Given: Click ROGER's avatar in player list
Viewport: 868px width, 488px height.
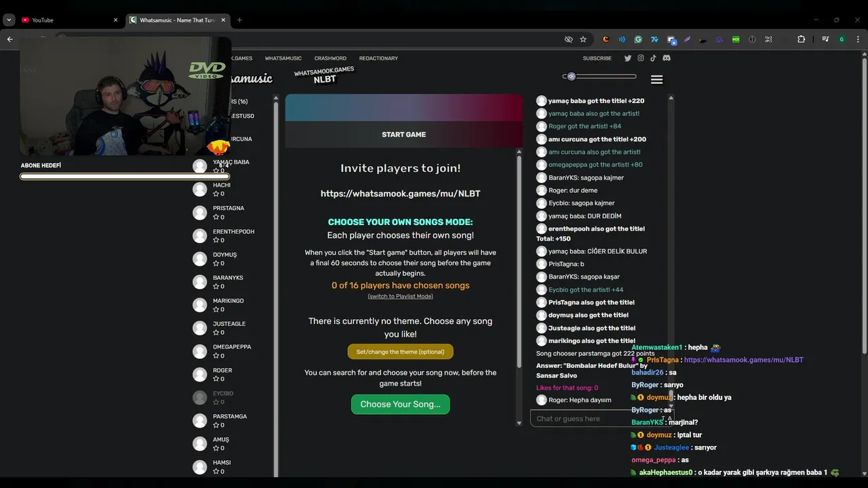Looking at the screenshot, I should pos(199,374).
